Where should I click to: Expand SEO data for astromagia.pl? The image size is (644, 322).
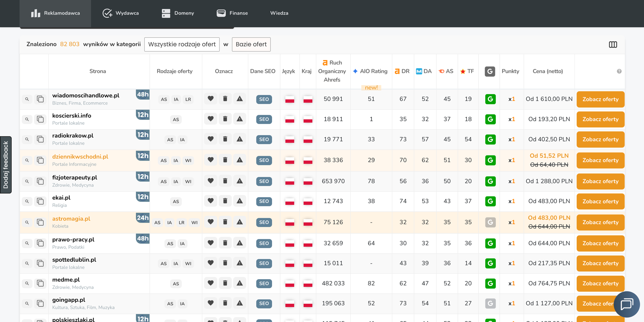(264, 222)
